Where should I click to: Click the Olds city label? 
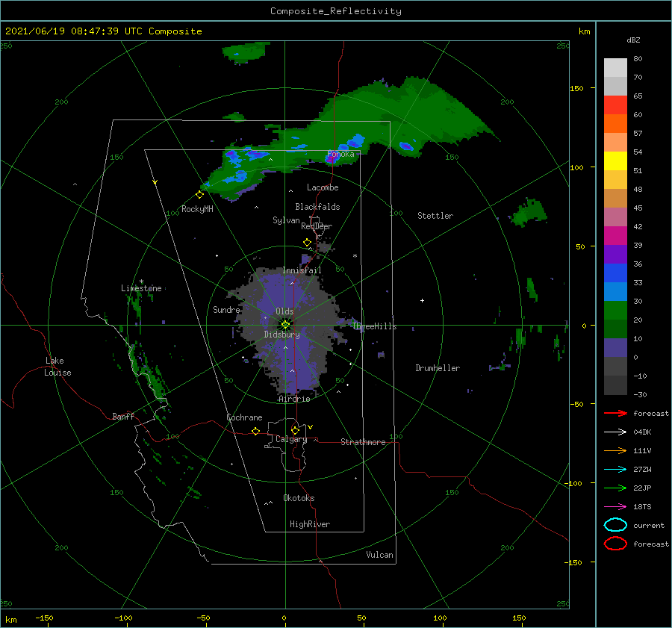[284, 311]
